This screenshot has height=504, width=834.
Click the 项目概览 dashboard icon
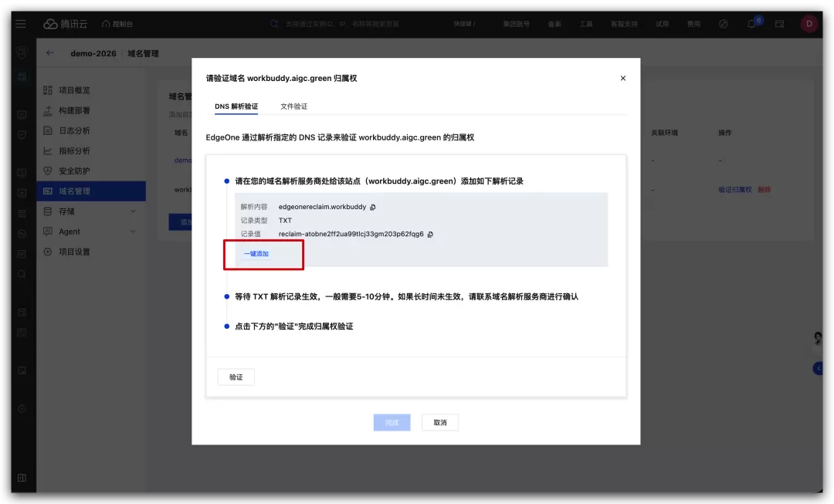coord(48,90)
